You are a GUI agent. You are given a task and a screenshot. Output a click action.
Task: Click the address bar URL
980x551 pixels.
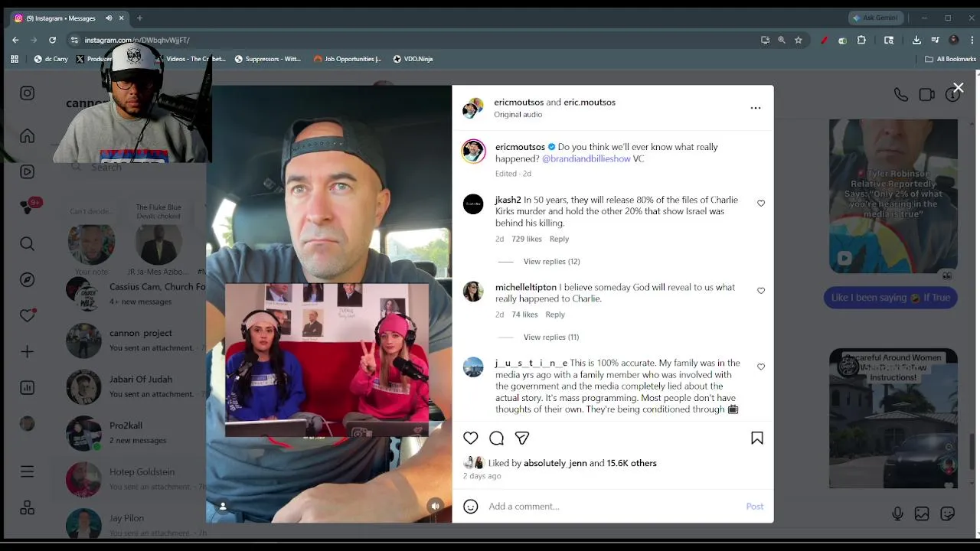[137, 40]
